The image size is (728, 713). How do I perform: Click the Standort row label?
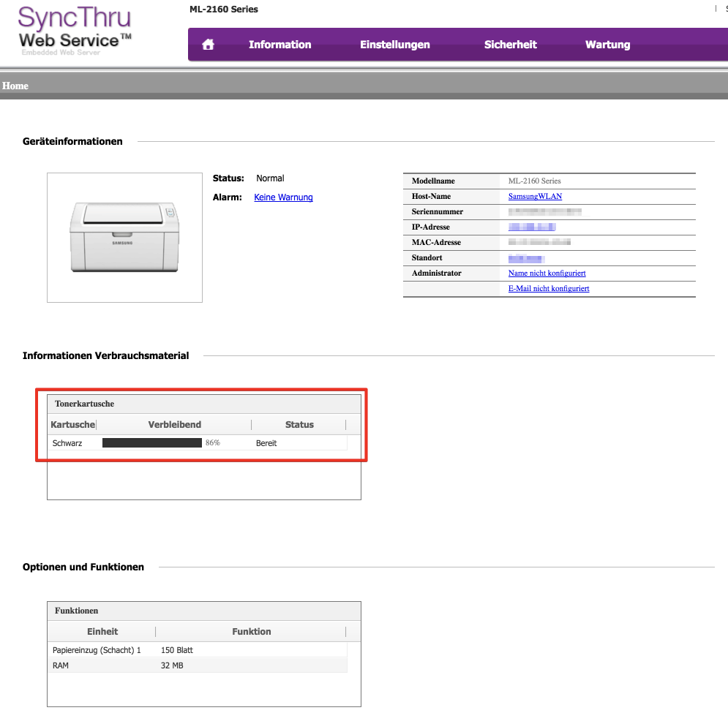(x=427, y=257)
